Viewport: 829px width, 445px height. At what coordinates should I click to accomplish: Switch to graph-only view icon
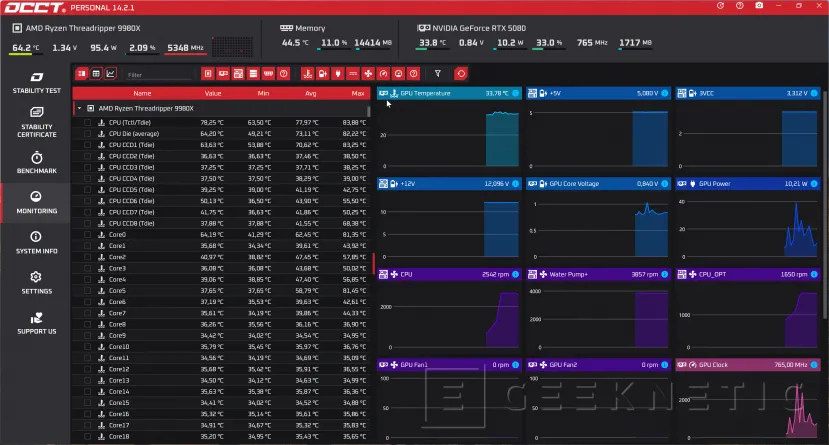pyautogui.click(x=110, y=73)
